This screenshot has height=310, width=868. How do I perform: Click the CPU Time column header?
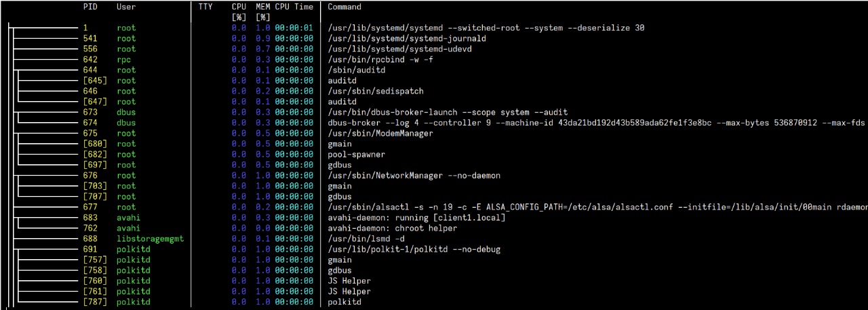[x=294, y=7]
